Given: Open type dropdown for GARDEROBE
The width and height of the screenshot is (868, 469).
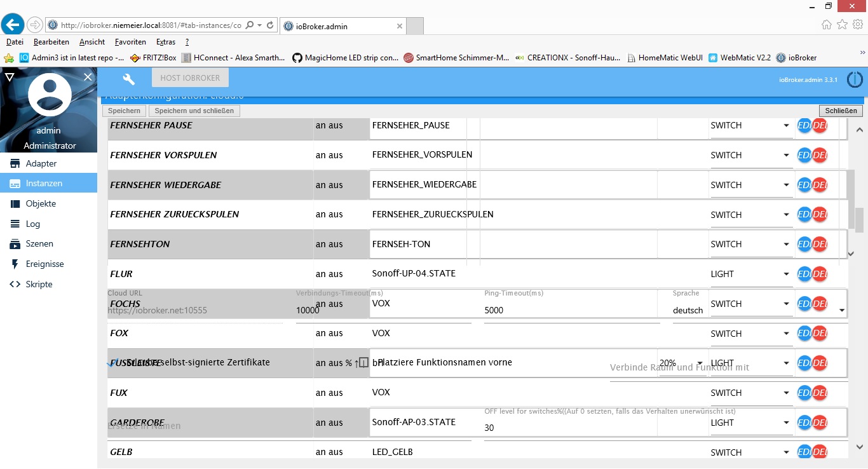Looking at the screenshot, I should (750, 423).
